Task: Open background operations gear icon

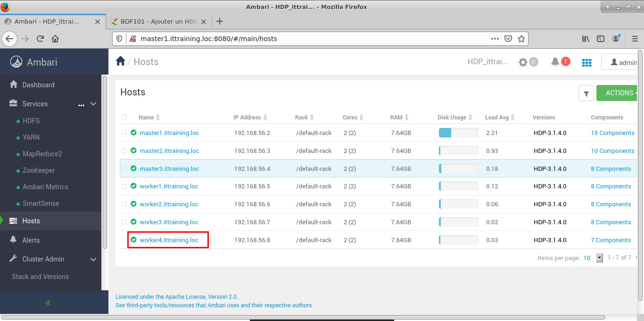Action: point(523,62)
